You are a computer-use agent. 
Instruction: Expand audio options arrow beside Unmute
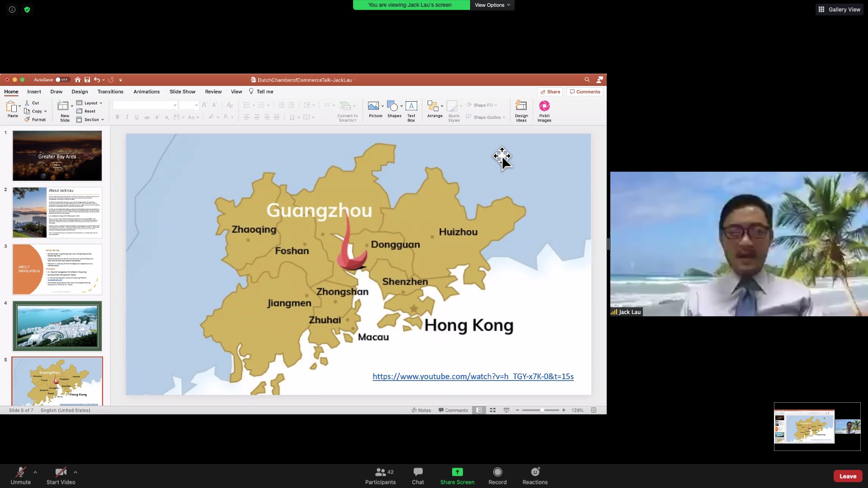point(35,472)
